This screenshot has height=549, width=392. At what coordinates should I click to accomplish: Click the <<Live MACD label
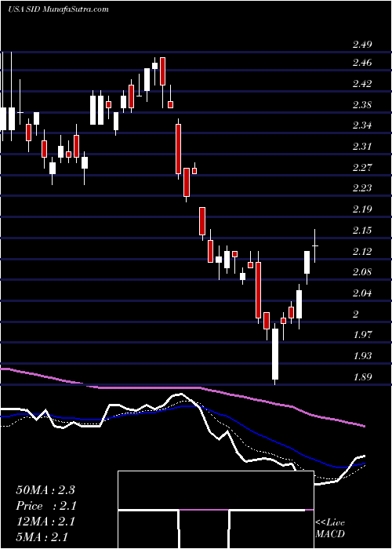tap(330, 529)
